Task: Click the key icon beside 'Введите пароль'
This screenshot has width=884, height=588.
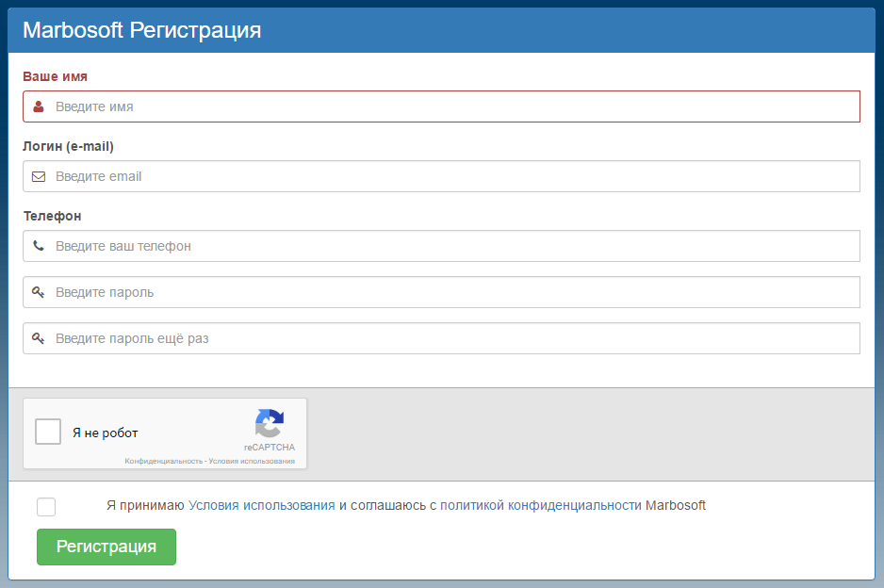Action: 39,292
